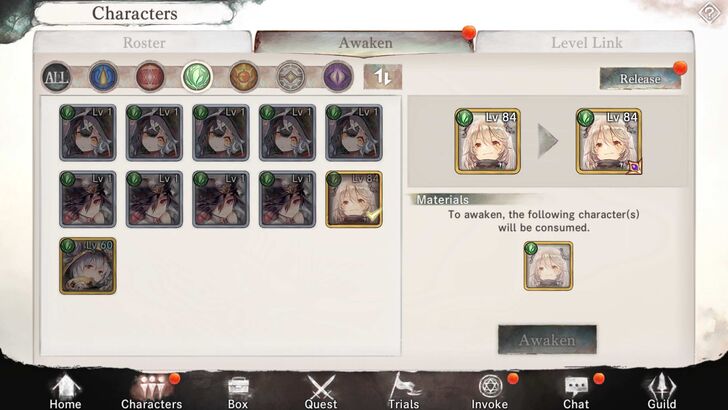Screen dimensions: 728x410
Task: Open the Guild emblem icon
Action: [662, 391]
